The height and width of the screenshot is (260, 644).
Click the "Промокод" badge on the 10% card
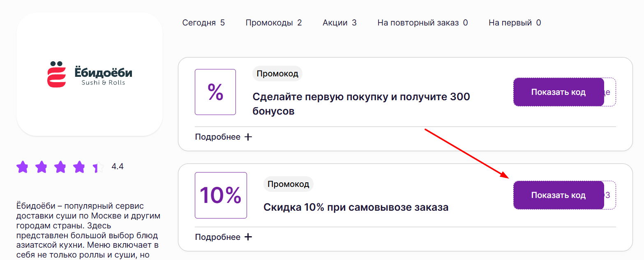pos(288,184)
